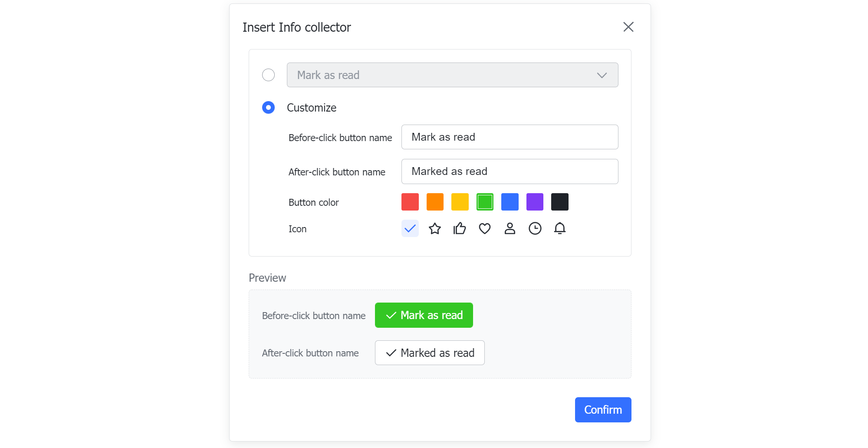Choose the black button color
Viewport: 868px width, 448px height.
pyautogui.click(x=559, y=201)
